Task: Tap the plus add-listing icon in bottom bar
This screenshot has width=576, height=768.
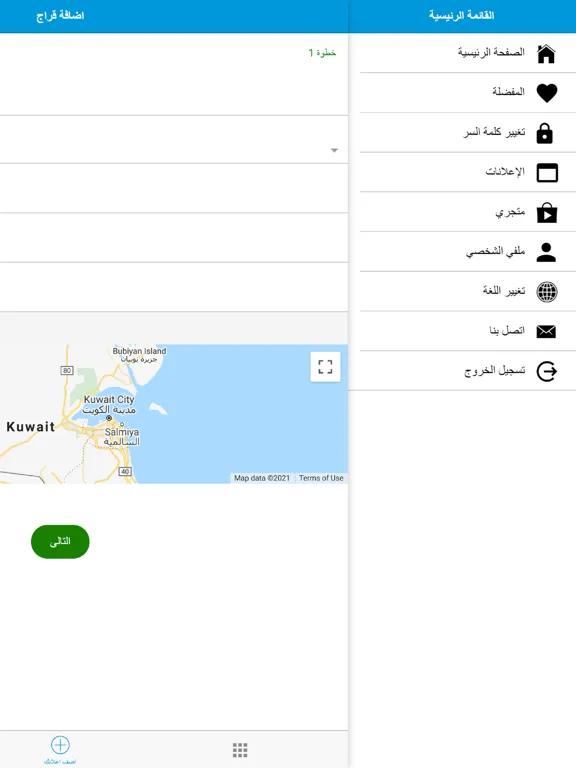Action: [60, 745]
